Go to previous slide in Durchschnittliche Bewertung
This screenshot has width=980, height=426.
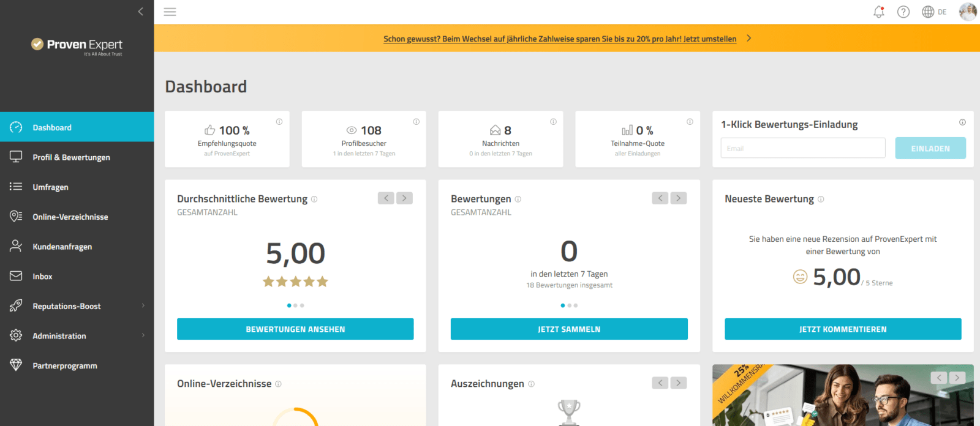pyautogui.click(x=386, y=198)
